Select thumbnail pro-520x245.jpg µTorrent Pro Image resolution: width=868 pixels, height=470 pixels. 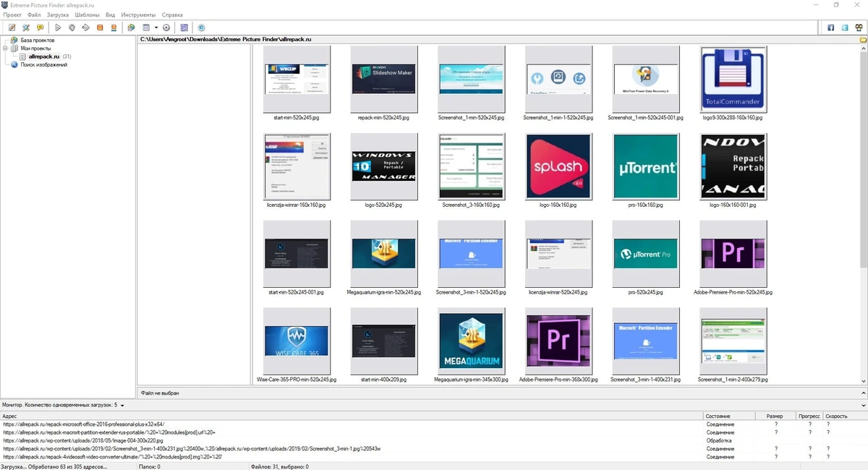tap(645, 254)
